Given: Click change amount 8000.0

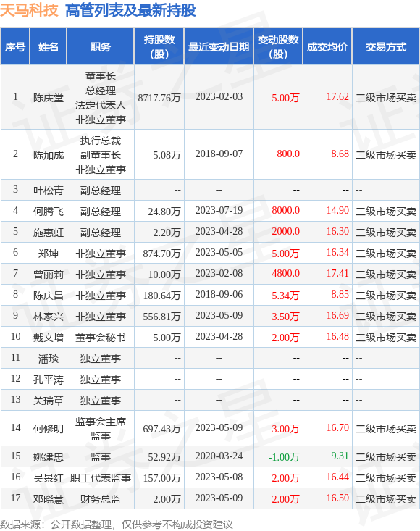Looking at the screenshot, I should click(286, 210).
